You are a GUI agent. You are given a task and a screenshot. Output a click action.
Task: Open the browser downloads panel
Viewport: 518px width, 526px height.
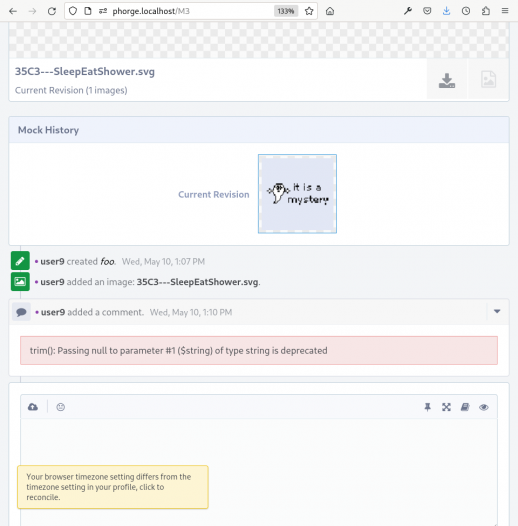tap(446, 11)
